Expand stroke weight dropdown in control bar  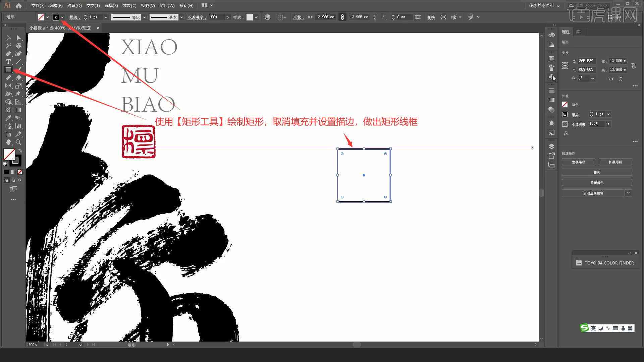coord(106,17)
